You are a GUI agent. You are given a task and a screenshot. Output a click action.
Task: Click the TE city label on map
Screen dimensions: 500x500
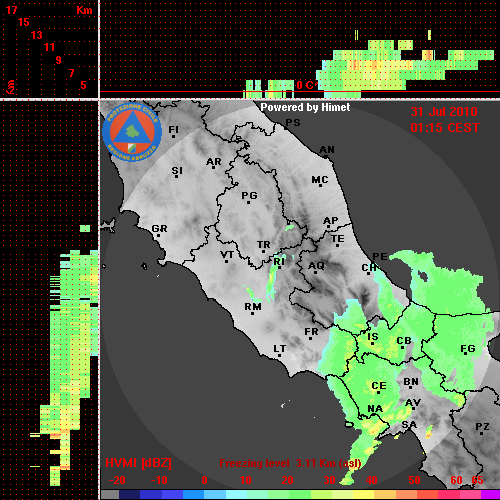click(x=338, y=239)
